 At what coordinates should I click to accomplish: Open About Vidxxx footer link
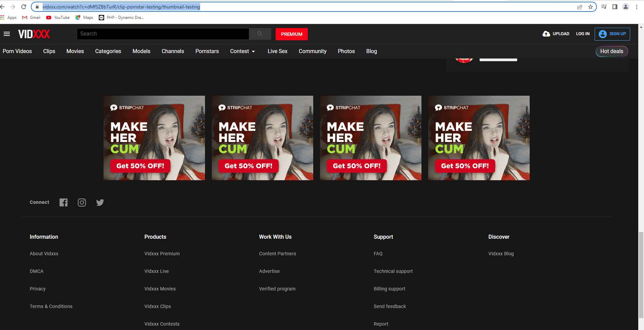coord(44,254)
